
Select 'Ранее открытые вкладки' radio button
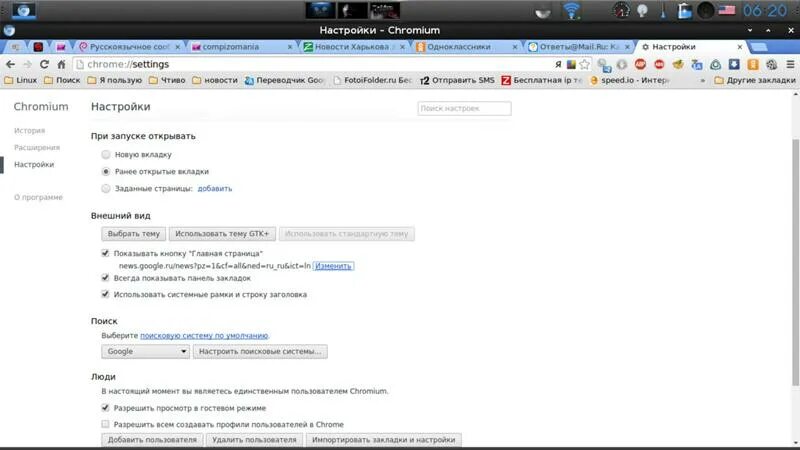point(106,171)
